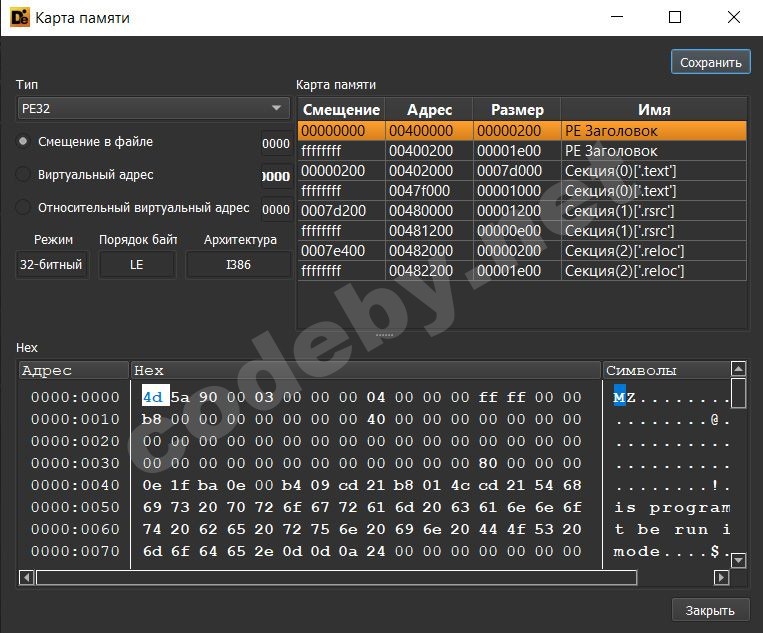Sort table by 'Смещение' column header

pyautogui.click(x=341, y=109)
